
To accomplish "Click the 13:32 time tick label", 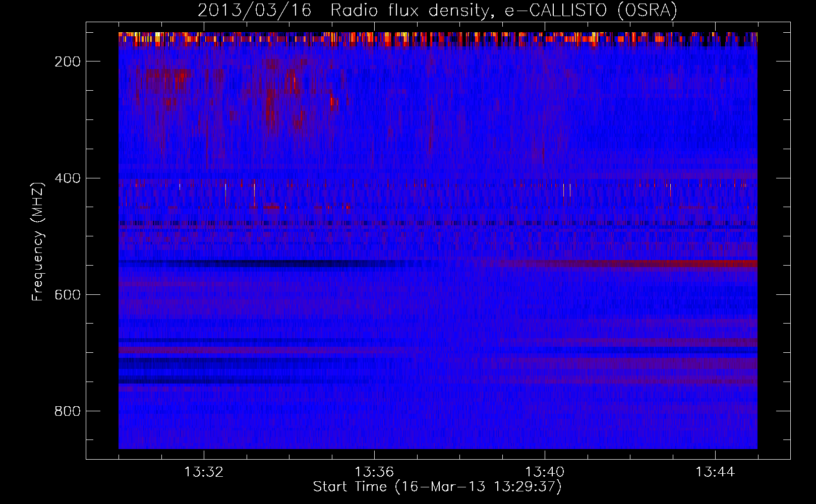I will tap(204, 472).
